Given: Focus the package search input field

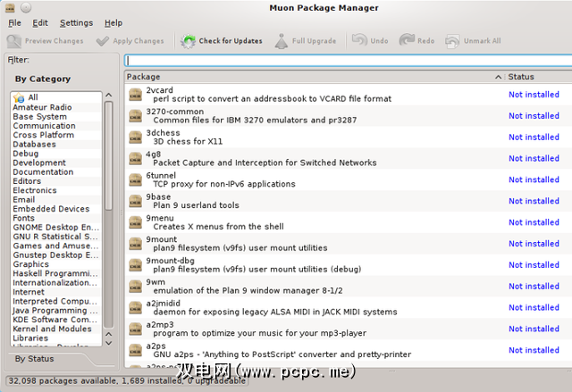Looking at the screenshot, I should pos(349,61).
